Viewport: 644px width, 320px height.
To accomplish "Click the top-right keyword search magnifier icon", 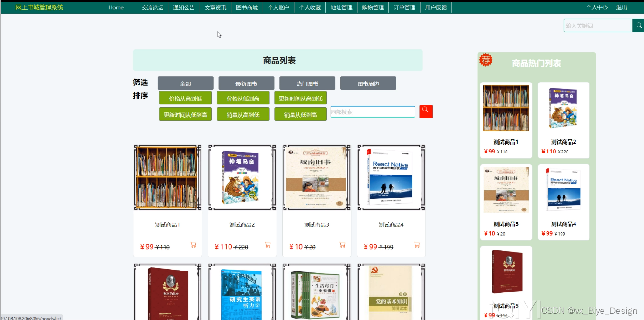I will coord(638,26).
